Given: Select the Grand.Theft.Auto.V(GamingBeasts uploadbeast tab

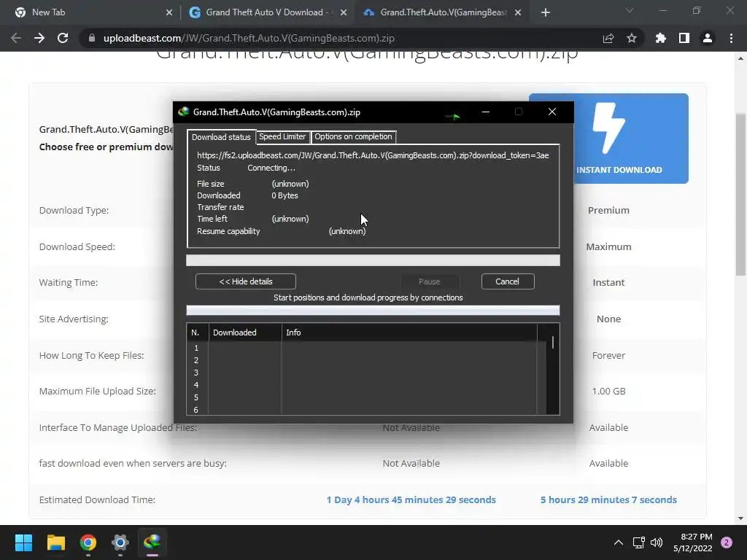Looking at the screenshot, I should point(443,12).
